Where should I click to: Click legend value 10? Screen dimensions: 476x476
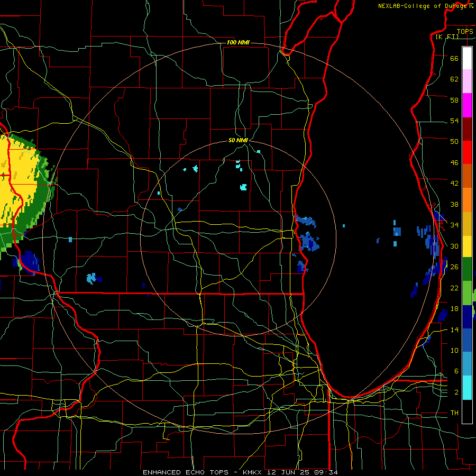454,350
